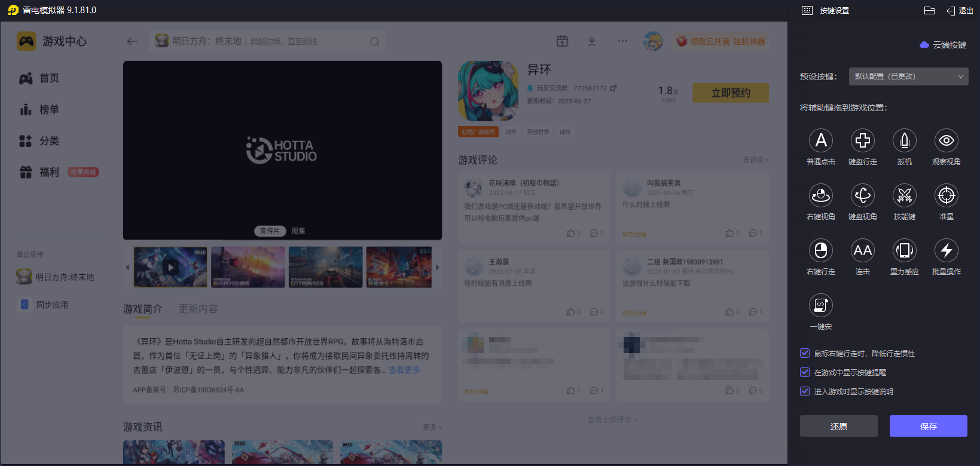The image size is (980, 466).
Task: Open 明日方舟:终末地 from recently used
Action: tap(56, 277)
